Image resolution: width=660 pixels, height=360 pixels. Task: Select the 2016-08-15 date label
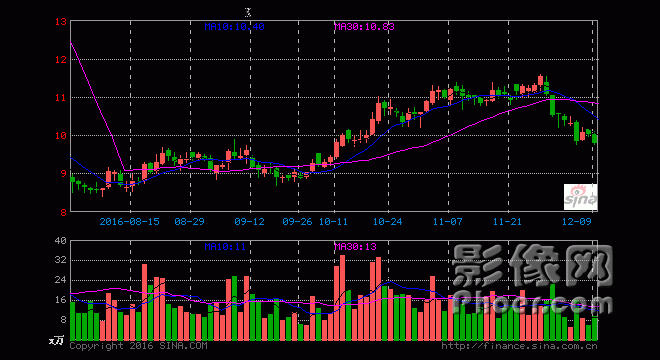pyautogui.click(x=130, y=221)
